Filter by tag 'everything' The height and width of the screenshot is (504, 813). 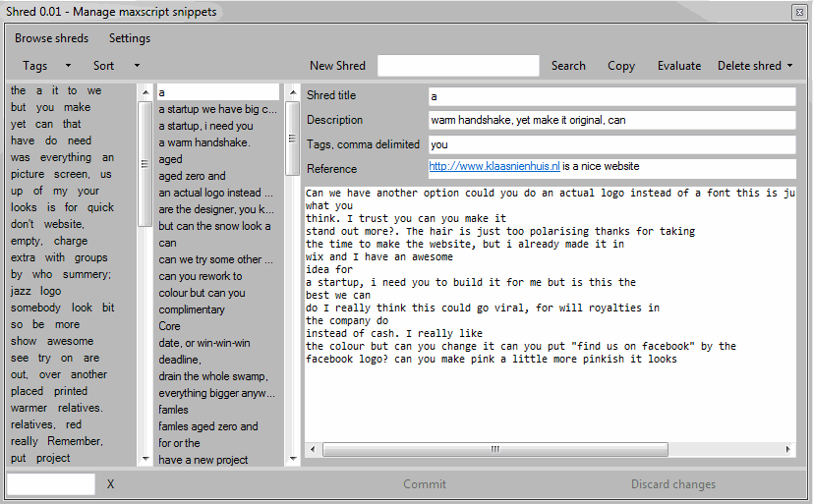(66, 157)
